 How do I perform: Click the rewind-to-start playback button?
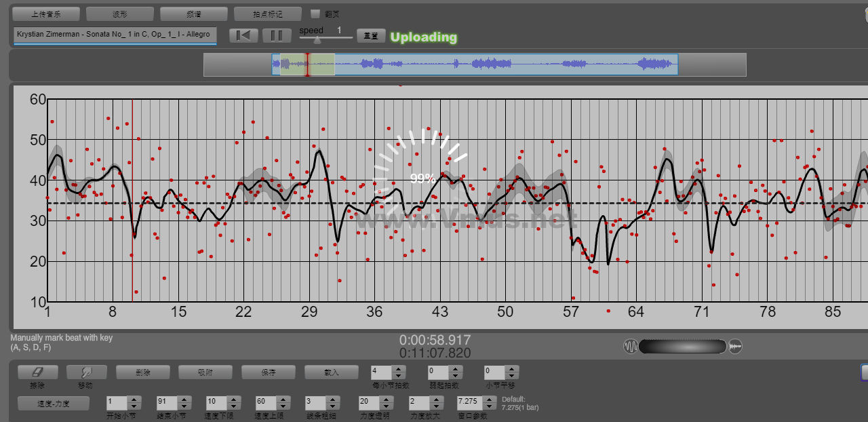click(x=243, y=35)
